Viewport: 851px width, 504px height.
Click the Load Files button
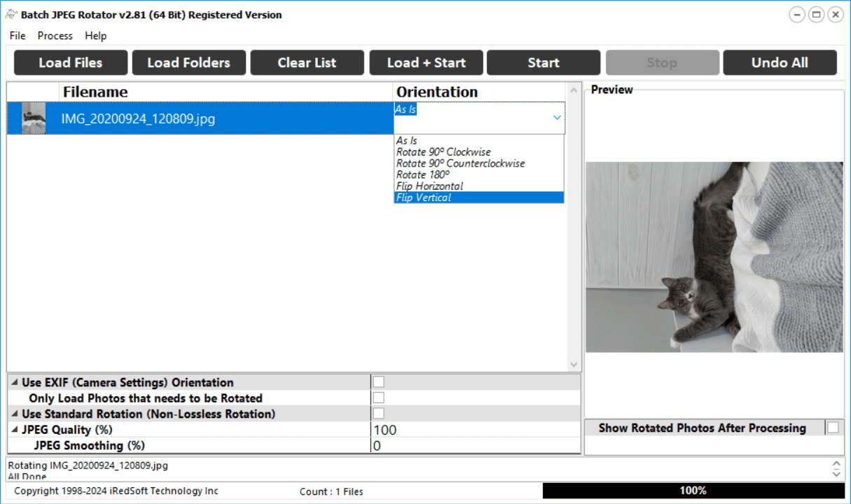pyautogui.click(x=71, y=62)
